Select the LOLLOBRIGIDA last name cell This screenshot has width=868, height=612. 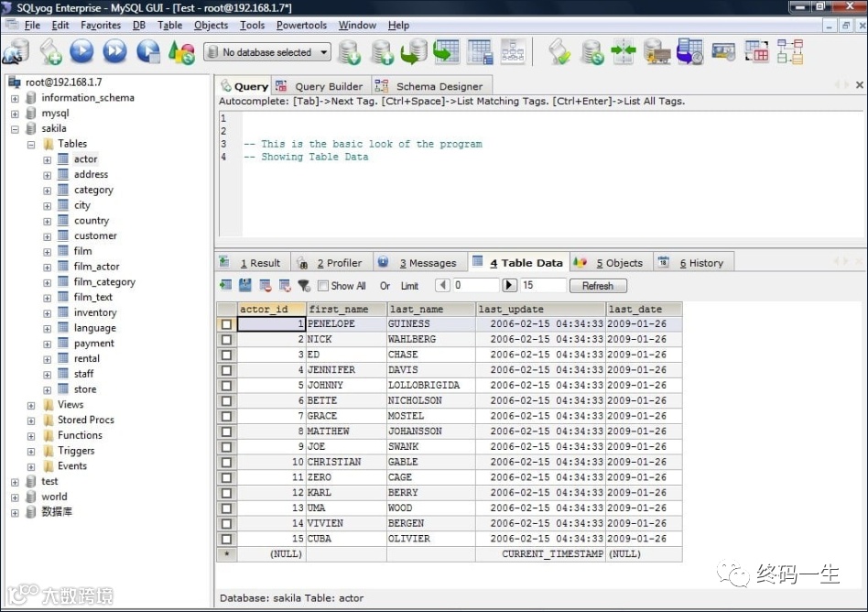click(430, 385)
